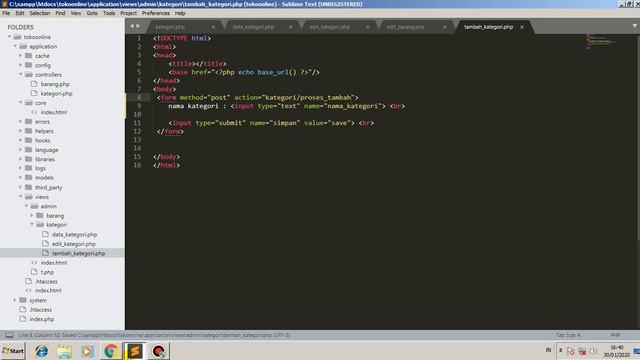Expand the barang folder
The width and height of the screenshot is (640, 360).
pyautogui.click(x=32, y=215)
